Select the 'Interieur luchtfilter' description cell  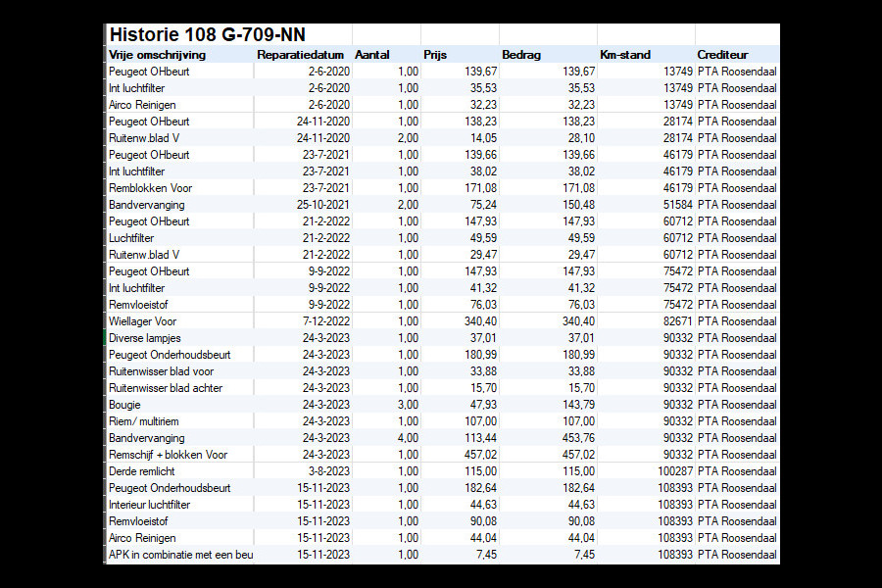(149, 505)
